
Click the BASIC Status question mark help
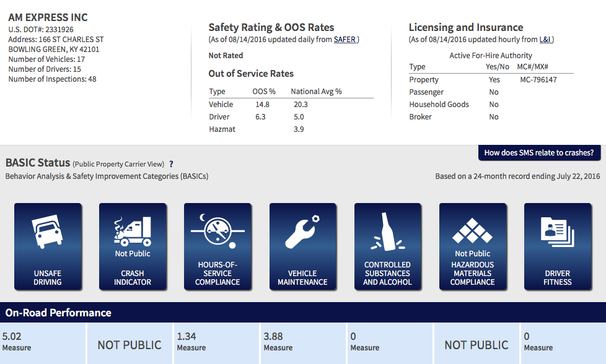coord(171,165)
